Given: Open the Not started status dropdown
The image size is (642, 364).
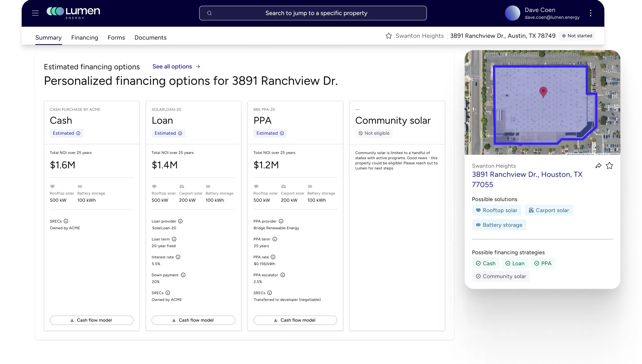Looking at the screenshot, I should click(577, 36).
